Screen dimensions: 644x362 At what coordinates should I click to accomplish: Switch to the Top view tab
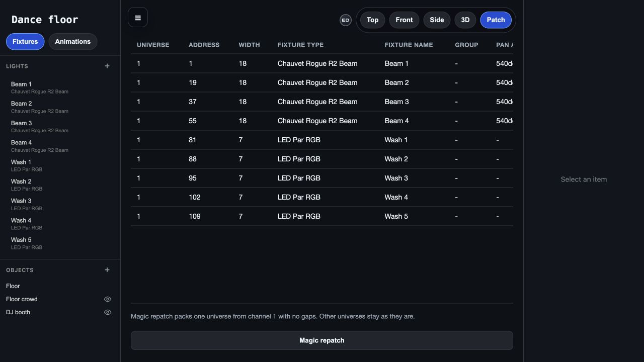point(372,20)
